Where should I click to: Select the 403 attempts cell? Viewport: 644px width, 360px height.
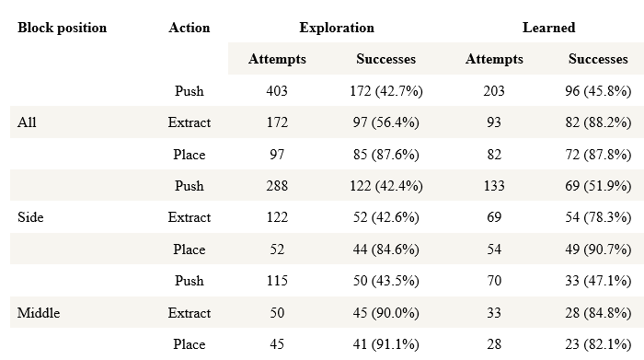277,91
